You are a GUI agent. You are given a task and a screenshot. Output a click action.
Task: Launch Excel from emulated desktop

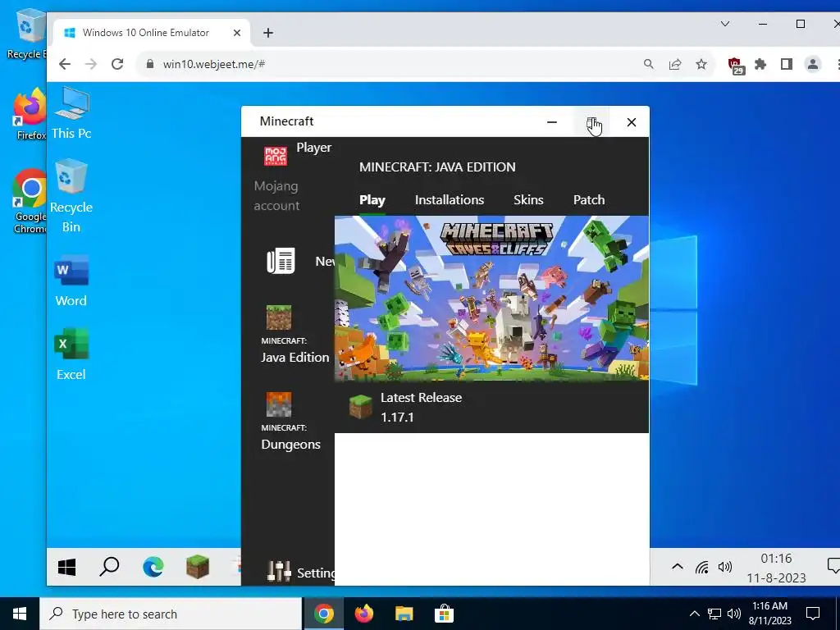(71, 354)
